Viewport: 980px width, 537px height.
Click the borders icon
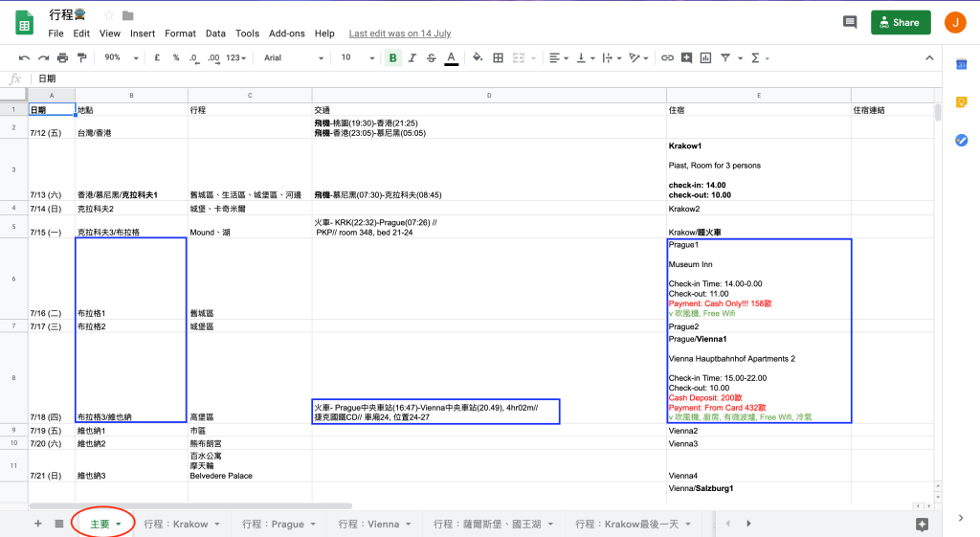tap(498, 57)
